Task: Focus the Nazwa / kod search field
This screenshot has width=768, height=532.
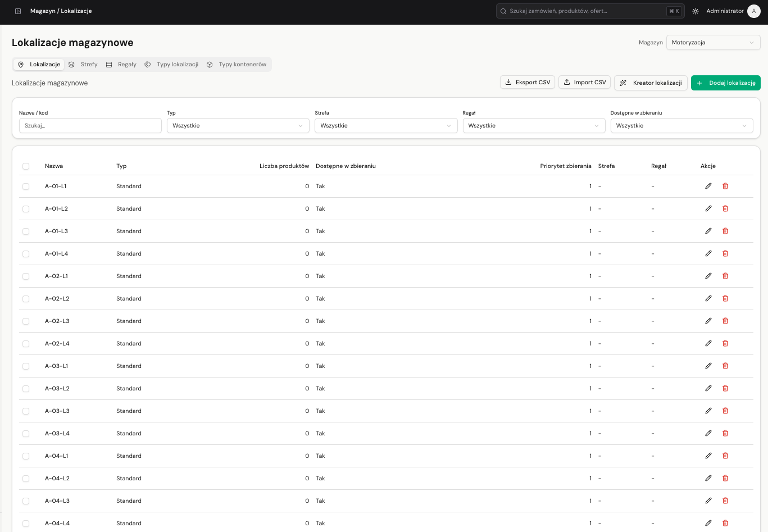Action: pos(90,126)
